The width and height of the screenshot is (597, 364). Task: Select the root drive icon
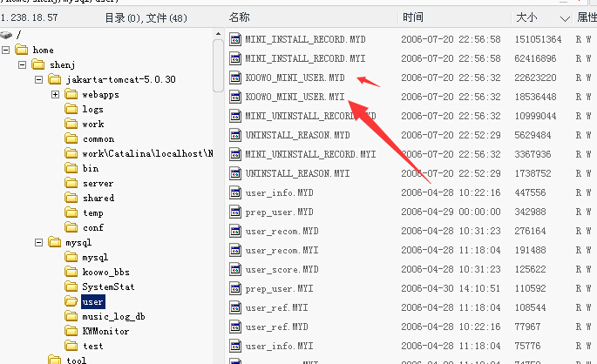(x=6, y=35)
